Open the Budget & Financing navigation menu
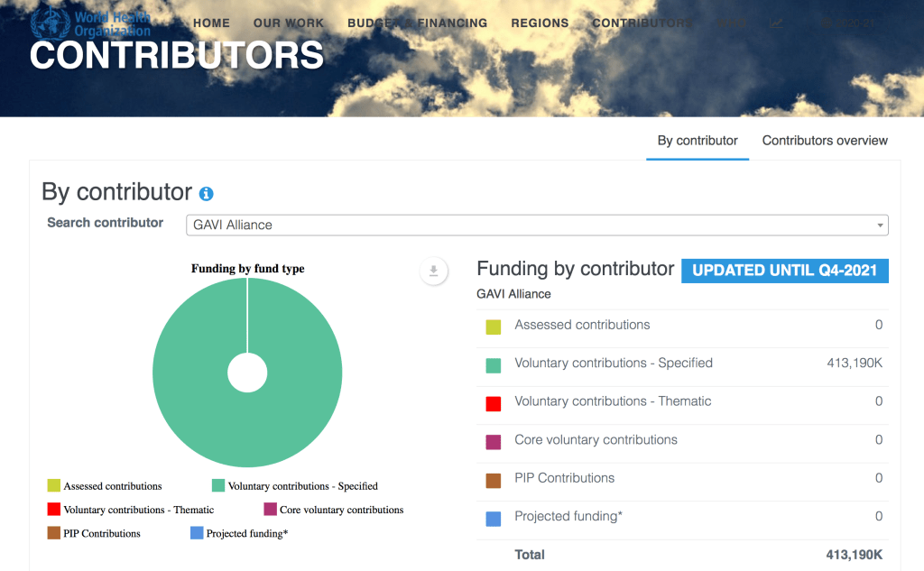Image resolution: width=924 pixels, height=571 pixels. (x=417, y=23)
